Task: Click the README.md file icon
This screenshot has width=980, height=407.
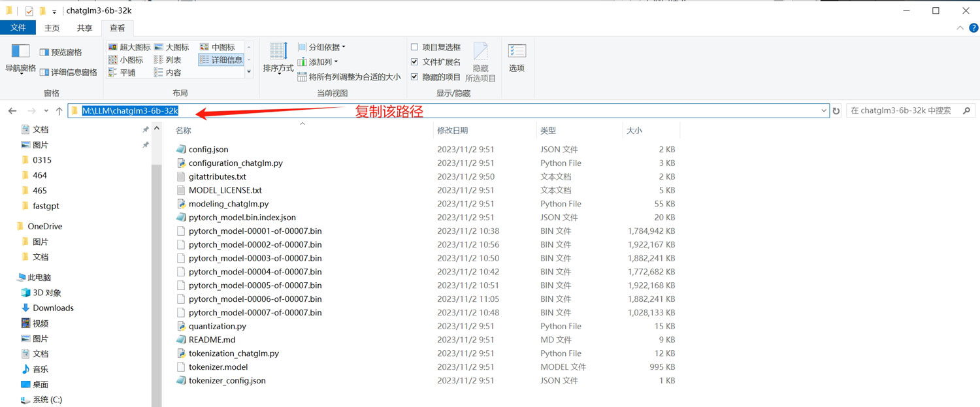Action: (181, 340)
